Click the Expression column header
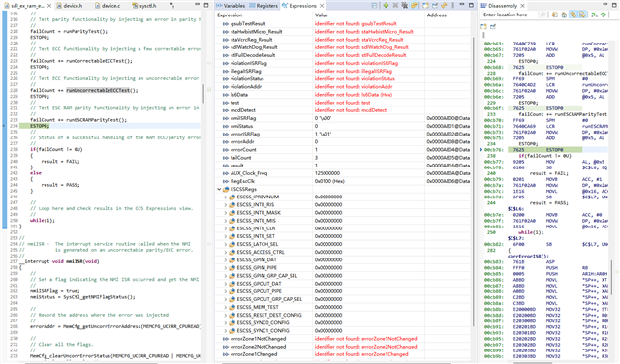 263,15
